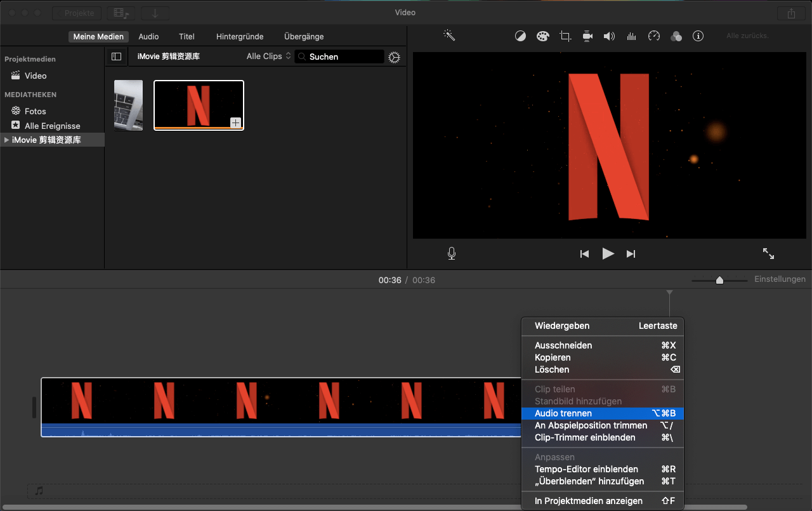This screenshot has width=812, height=511.
Task: Select Löschen from context menu
Action: pos(603,369)
